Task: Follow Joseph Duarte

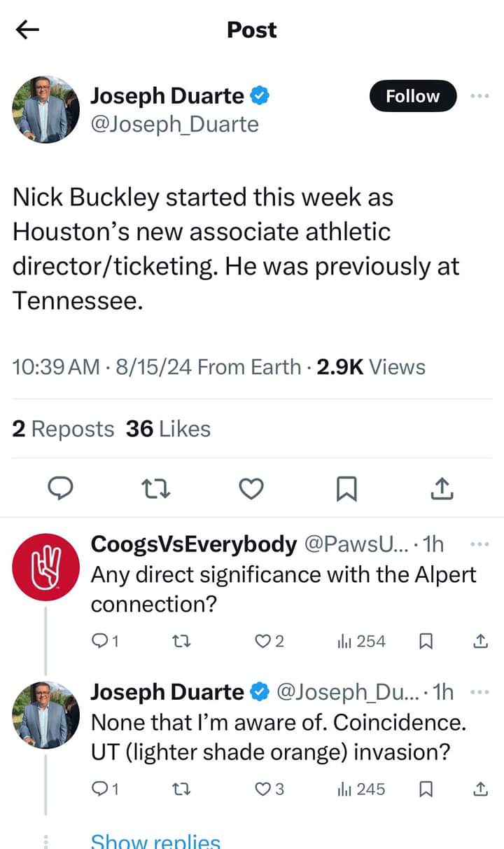Action: [x=412, y=96]
